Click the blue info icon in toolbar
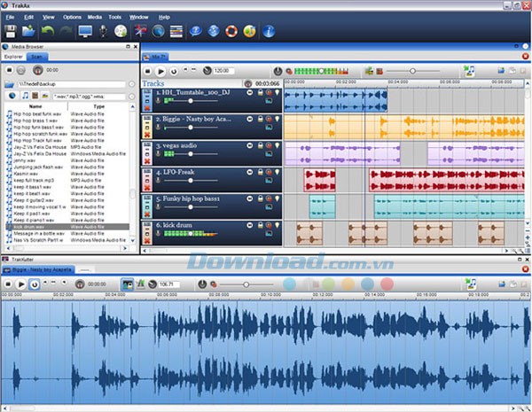The height and width of the screenshot is (412, 532). 269,32
